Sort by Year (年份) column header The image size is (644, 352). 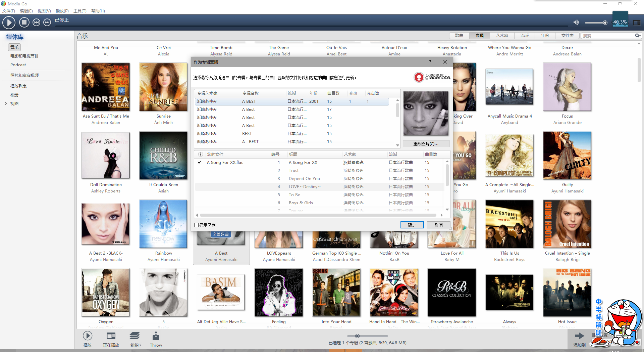[x=316, y=93]
